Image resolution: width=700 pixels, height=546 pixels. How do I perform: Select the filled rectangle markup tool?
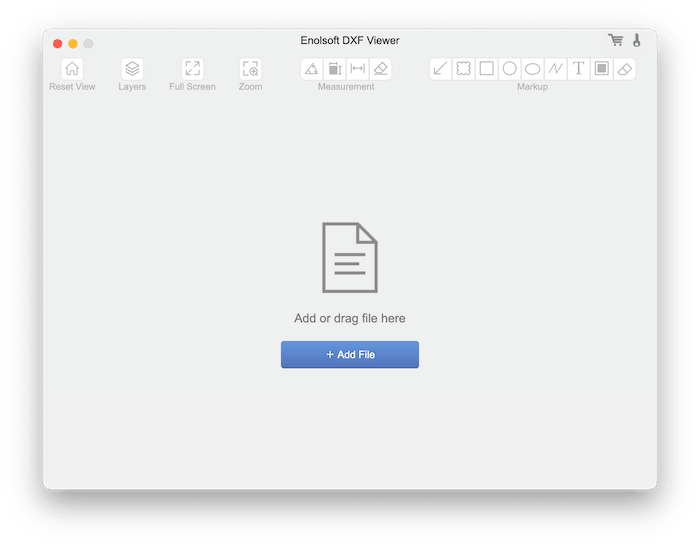tap(602, 69)
